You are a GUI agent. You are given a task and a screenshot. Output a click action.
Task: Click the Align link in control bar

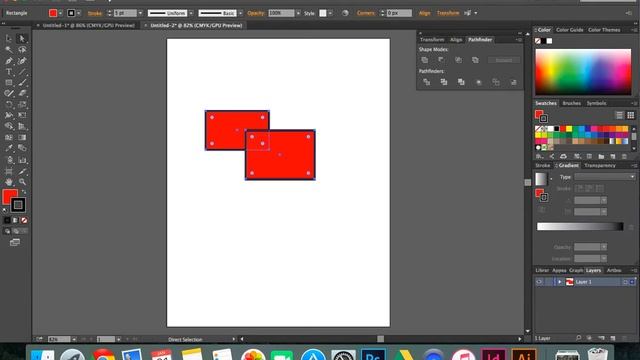click(424, 13)
